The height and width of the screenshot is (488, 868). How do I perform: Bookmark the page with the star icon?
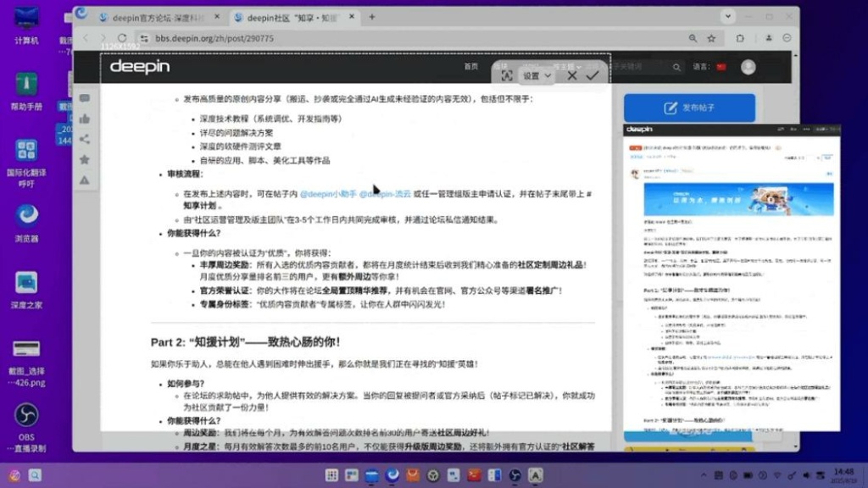pos(712,38)
